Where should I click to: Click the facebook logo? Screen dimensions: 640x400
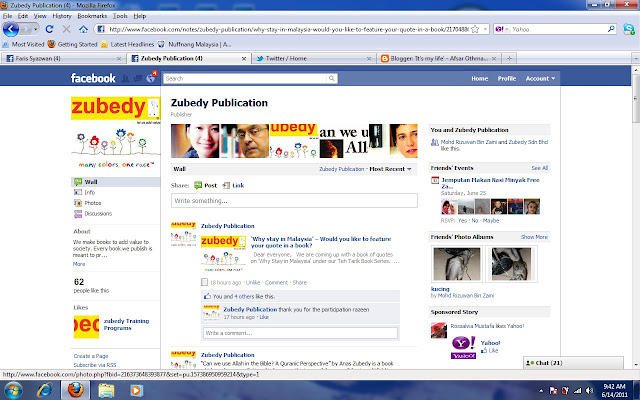click(93, 78)
